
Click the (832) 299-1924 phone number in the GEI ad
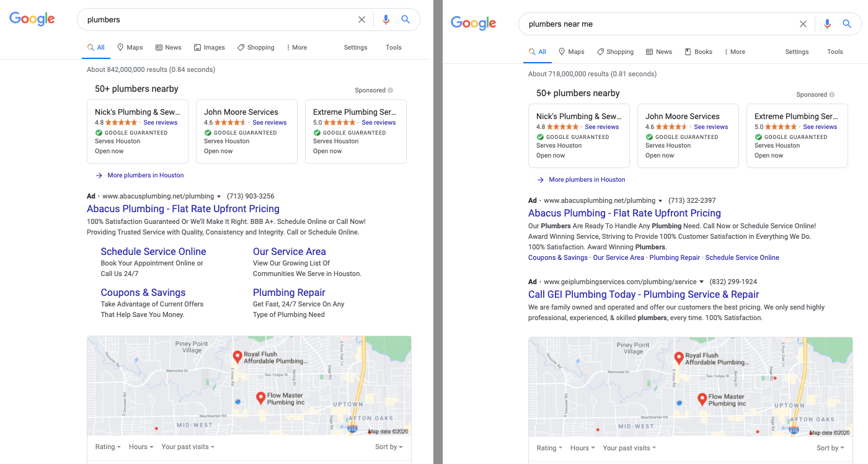tap(733, 282)
